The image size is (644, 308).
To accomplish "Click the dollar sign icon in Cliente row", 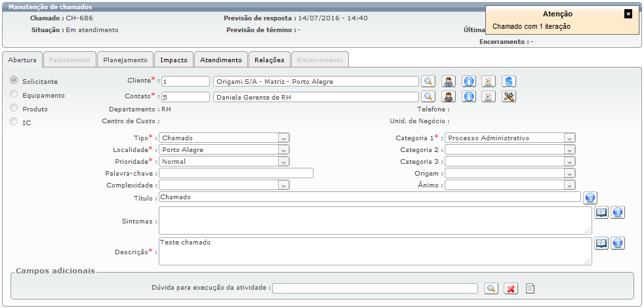I will [510, 81].
